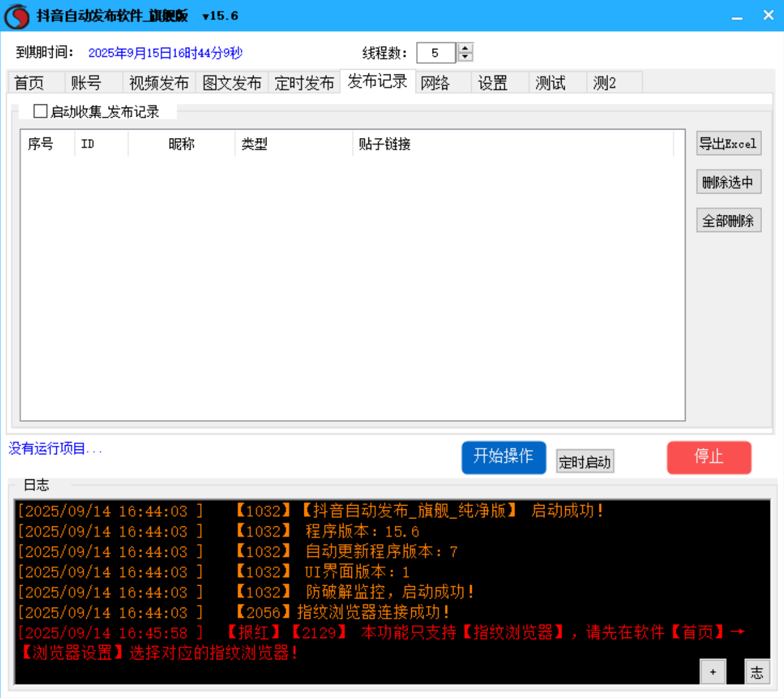Click the 志 icon at log bottom corner
Viewport: 784px width, 698px height.
pyautogui.click(x=757, y=671)
